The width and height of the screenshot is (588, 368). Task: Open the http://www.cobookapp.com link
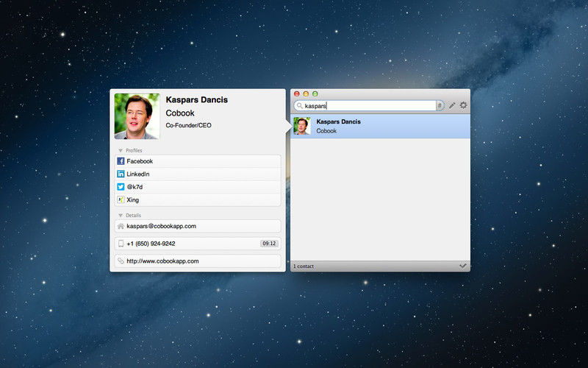click(x=162, y=261)
